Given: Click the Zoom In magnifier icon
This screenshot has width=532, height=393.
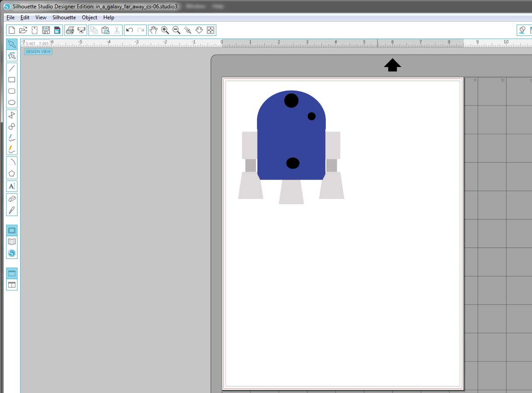Looking at the screenshot, I should click(165, 30).
